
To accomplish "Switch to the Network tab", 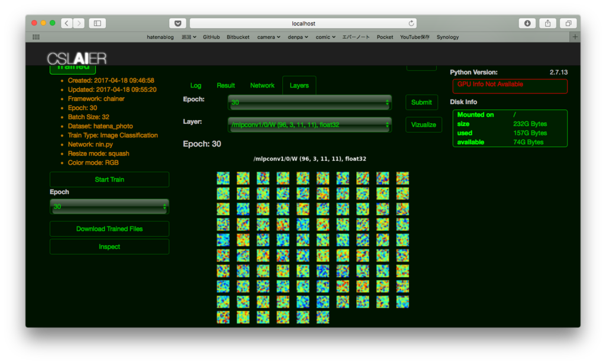I will [x=262, y=85].
